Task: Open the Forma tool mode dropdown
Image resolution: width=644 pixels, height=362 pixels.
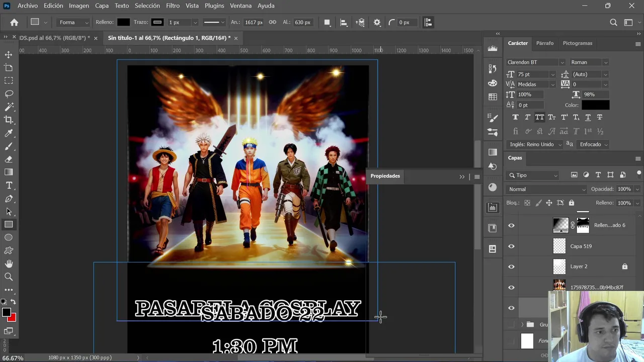Action: (72, 22)
